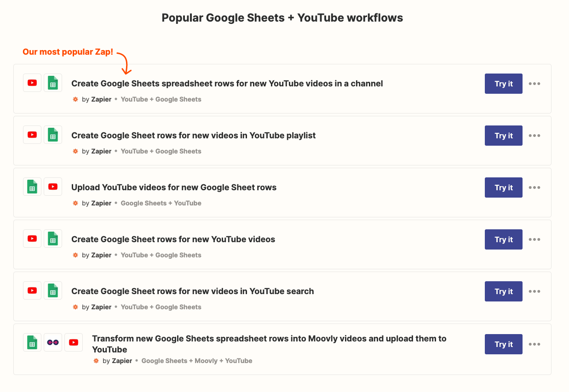Try the YouTube playlist to Sheet rows Zap
Image resolution: width=569 pixels, height=392 pixels.
coord(504,136)
